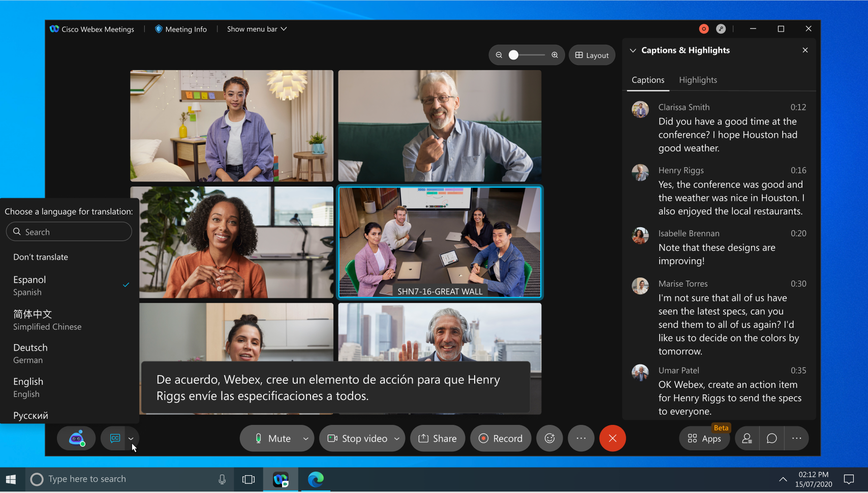The height and width of the screenshot is (493, 868).
Task: Expand the caption language options arrow
Action: point(131,438)
